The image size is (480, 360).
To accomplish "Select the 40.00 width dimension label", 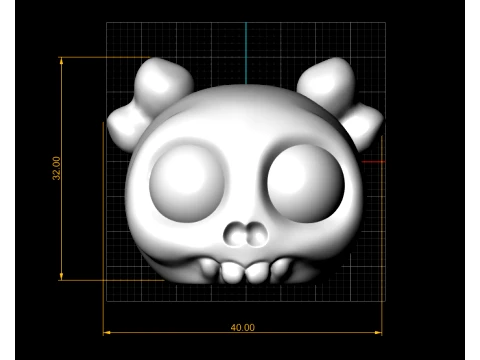I will coord(243,328).
